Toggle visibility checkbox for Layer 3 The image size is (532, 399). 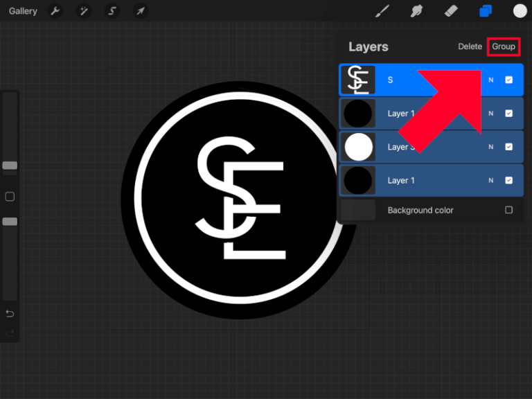[509, 147]
